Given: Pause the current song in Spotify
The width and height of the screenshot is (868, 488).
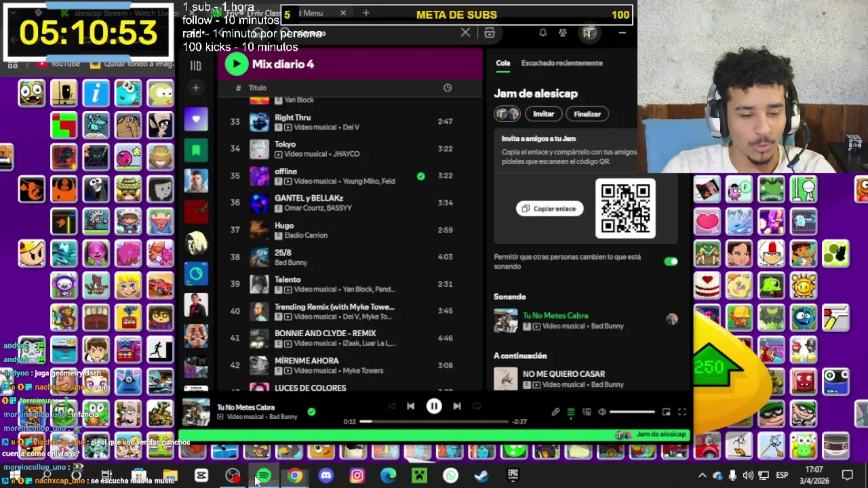Looking at the screenshot, I should pos(434,406).
